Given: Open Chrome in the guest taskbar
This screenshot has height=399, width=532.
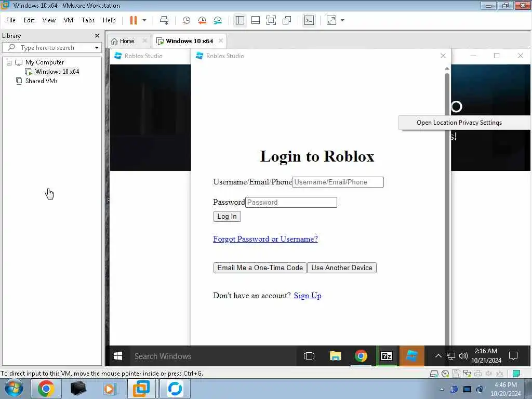Looking at the screenshot, I should pos(361,356).
